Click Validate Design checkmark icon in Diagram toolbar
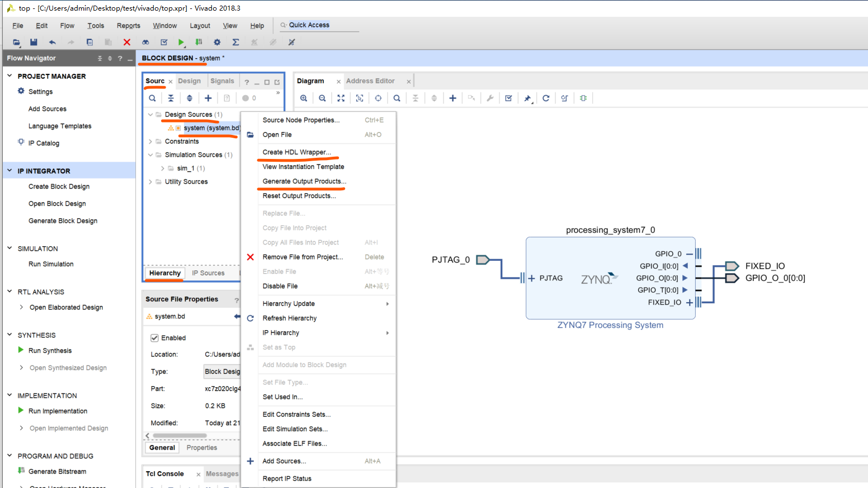 [x=508, y=98]
